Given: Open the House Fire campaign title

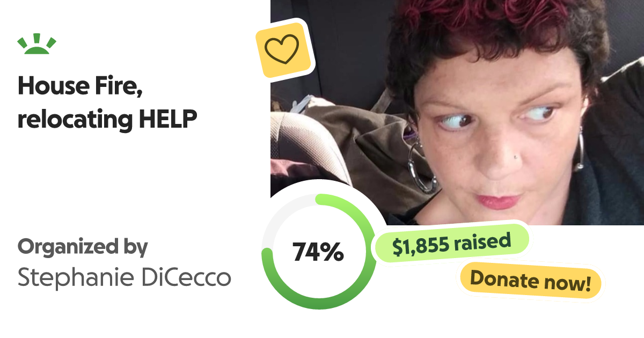Looking at the screenshot, I should [107, 103].
